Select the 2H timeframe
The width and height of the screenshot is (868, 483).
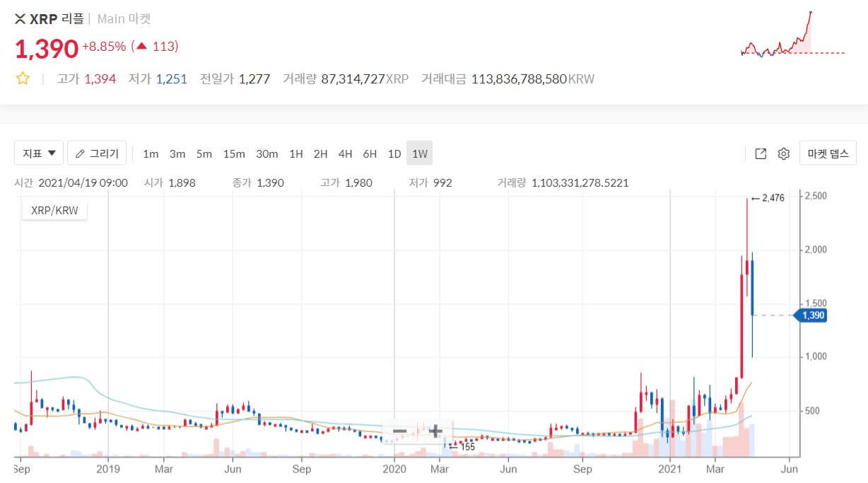(321, 153)
